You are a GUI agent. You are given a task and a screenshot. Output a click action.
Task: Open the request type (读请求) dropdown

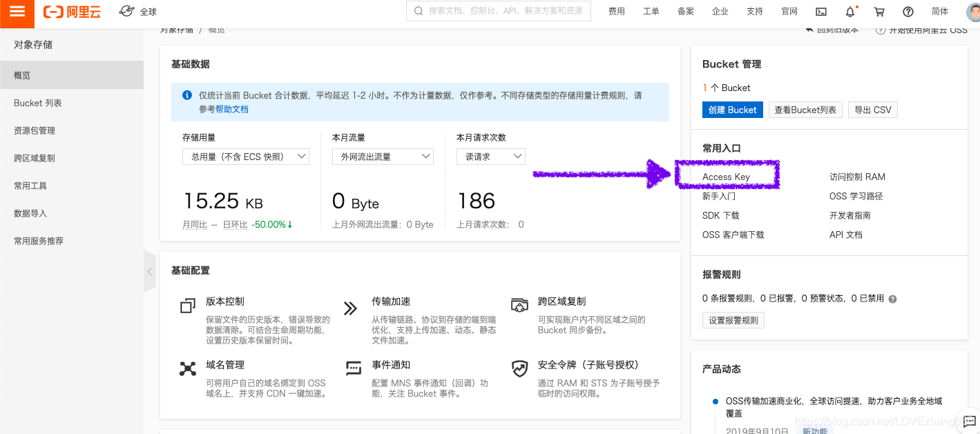[x=491, y=157]
